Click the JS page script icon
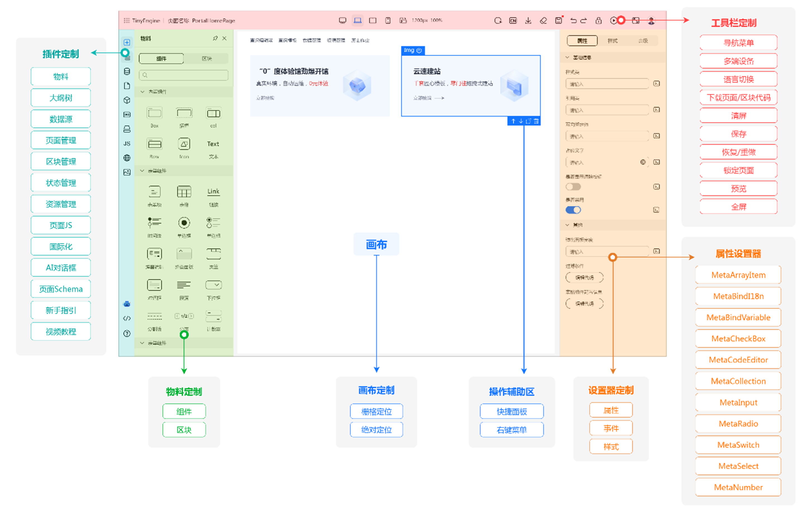The width and height of the screenshot is (812, 513). pyautogui.click(x=127, y=143)
